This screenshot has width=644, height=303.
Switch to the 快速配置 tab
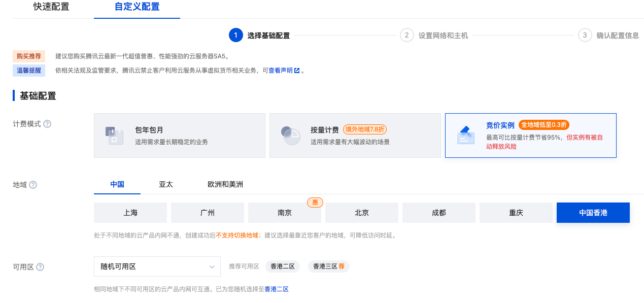[51, 7]
